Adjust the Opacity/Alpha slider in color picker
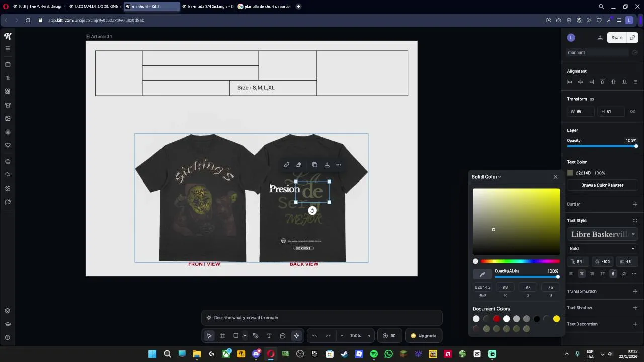Image resolution: width=644 pixels, height=362 pixels. tap(527, 277)
